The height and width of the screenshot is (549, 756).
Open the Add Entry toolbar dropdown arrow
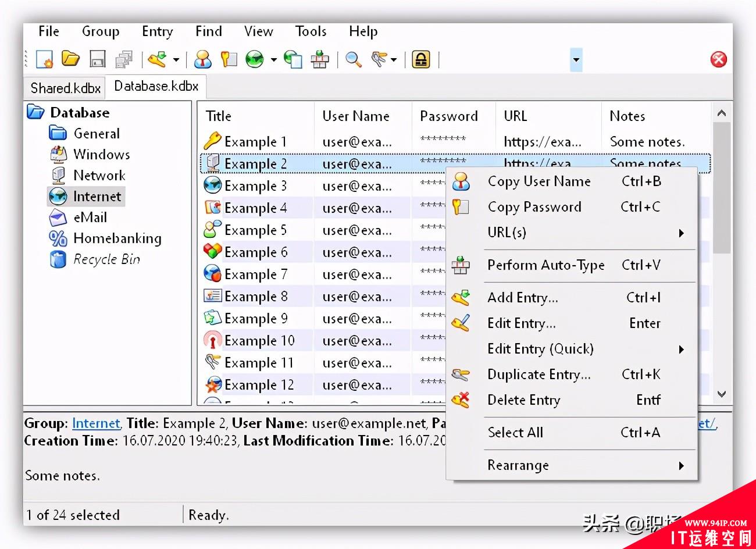tap(176, 60)
